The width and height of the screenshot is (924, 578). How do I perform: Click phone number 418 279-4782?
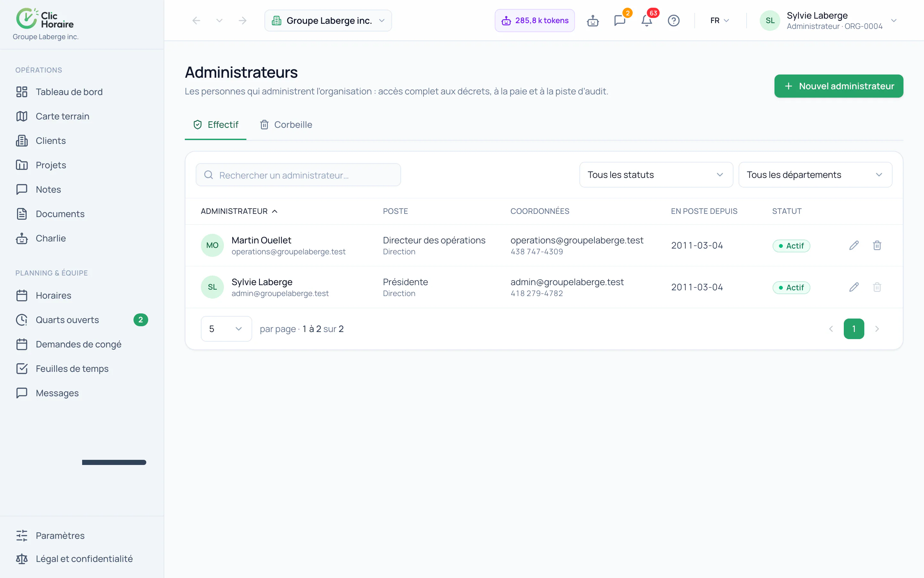[x=537, y=293]
